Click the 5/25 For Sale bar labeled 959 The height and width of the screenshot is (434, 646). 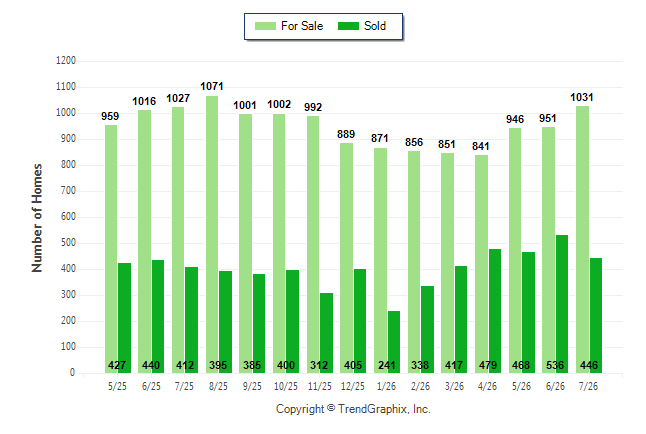pos(111,249)
